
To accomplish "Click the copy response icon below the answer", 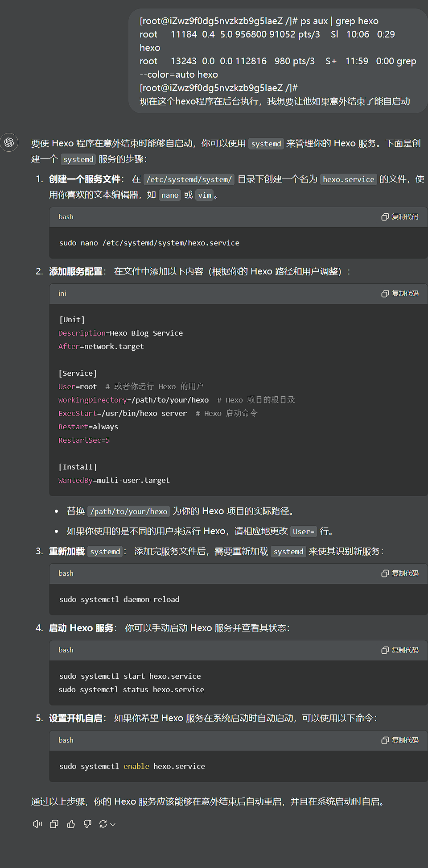I will tap(54, 824).
